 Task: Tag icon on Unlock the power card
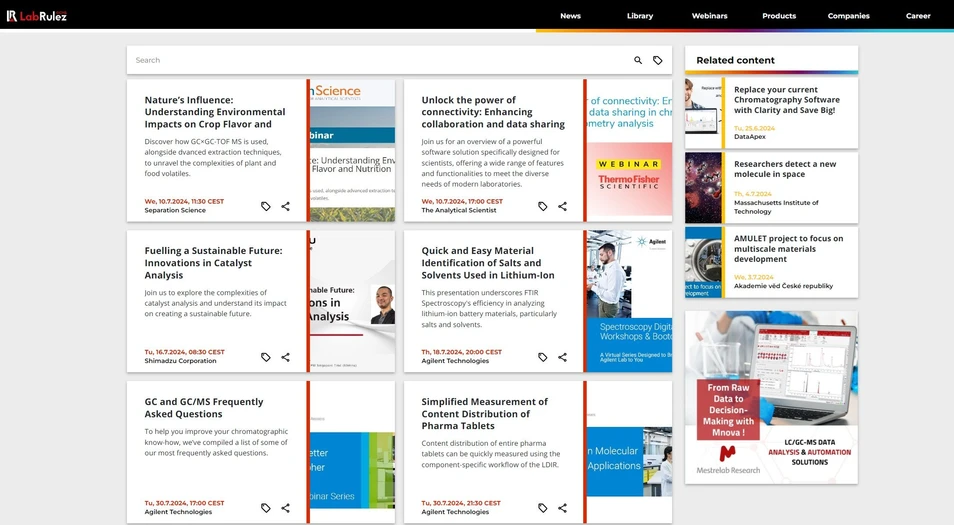(x=543, y=206)
